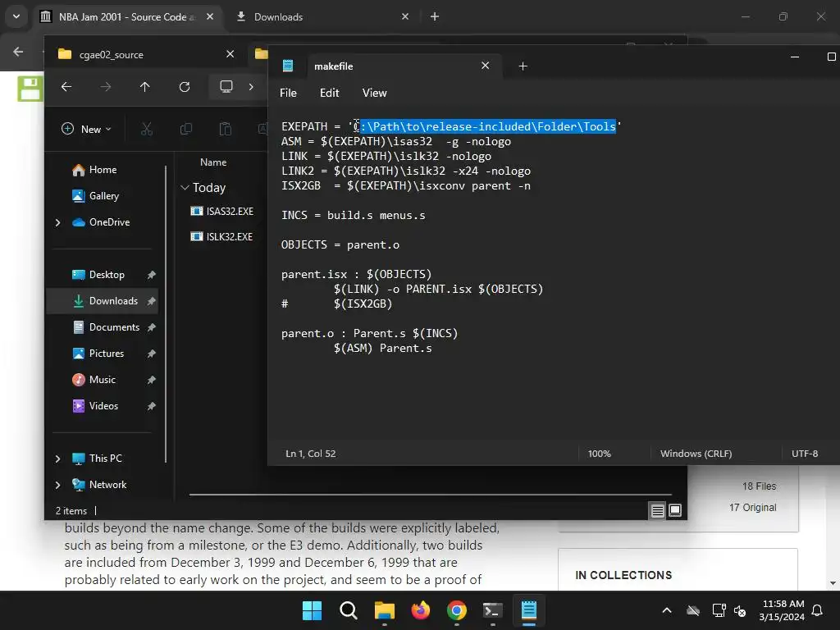The width and height of the screenshot is (840, 630).
Task: Switch Explorer to details view
Action: tap(657, 510)
